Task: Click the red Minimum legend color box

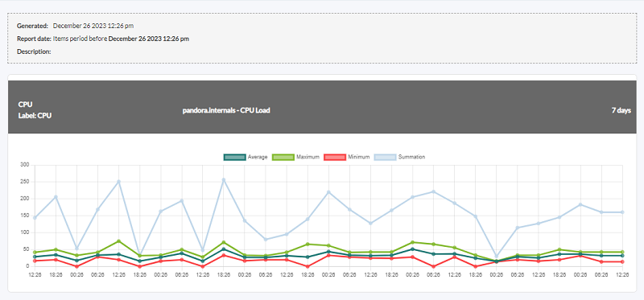Action: pyautogui.click(x=335, y=157)
